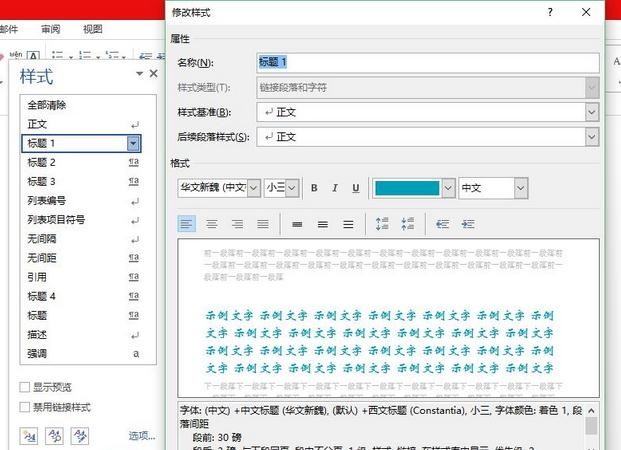
Task: Apply Underline formatting
Action: click(x=355, y=188)
